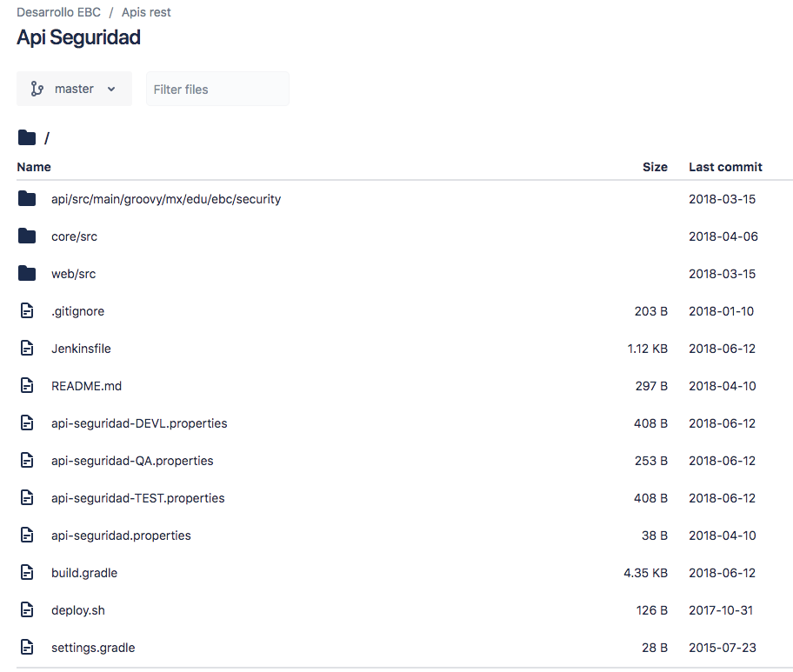Click the file icon for Jenkinsfile
The image size is (793, 672).
point(27,349)
